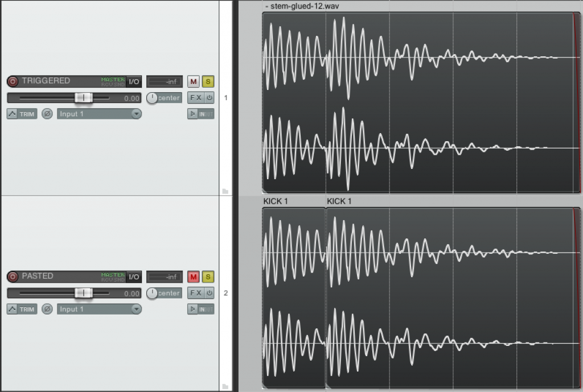Solo the TRIGGERED track

click(x=208, y=81)
